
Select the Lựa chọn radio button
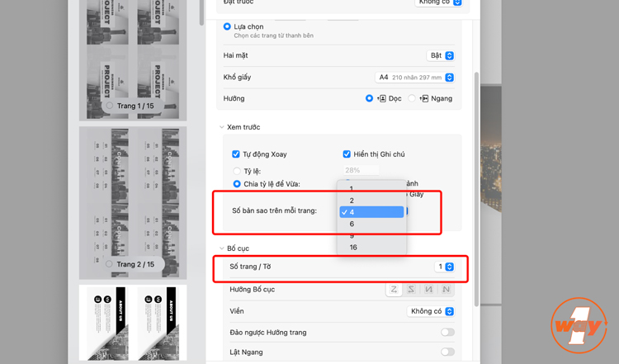[227, 26]
